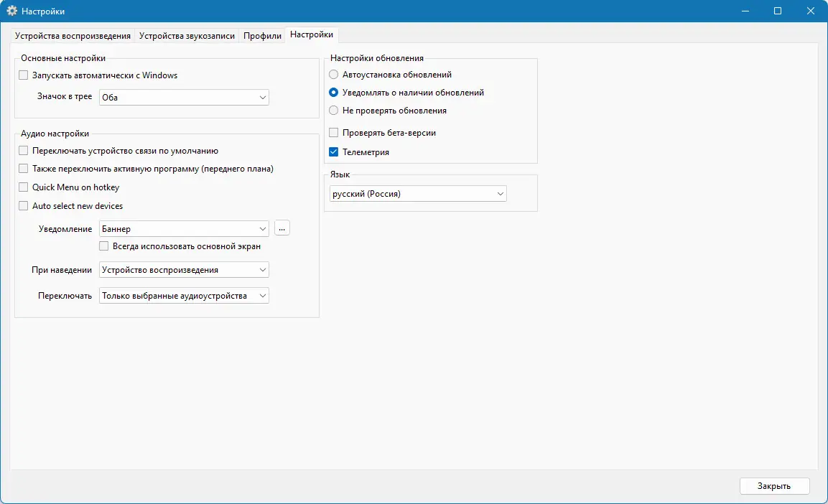Screen dimensions: 828x504
Task: Click the ellipsis button next to Уведомление
Action: pyautogui.click(x=282, y=228)
